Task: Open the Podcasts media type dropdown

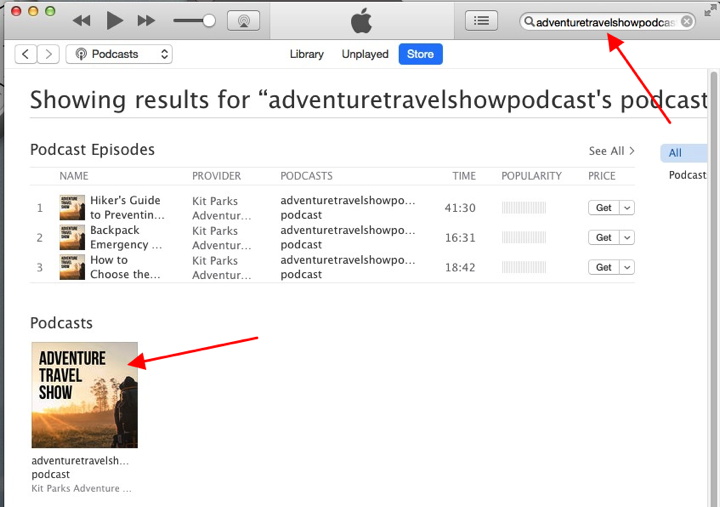Action: [x=119, y=54]
